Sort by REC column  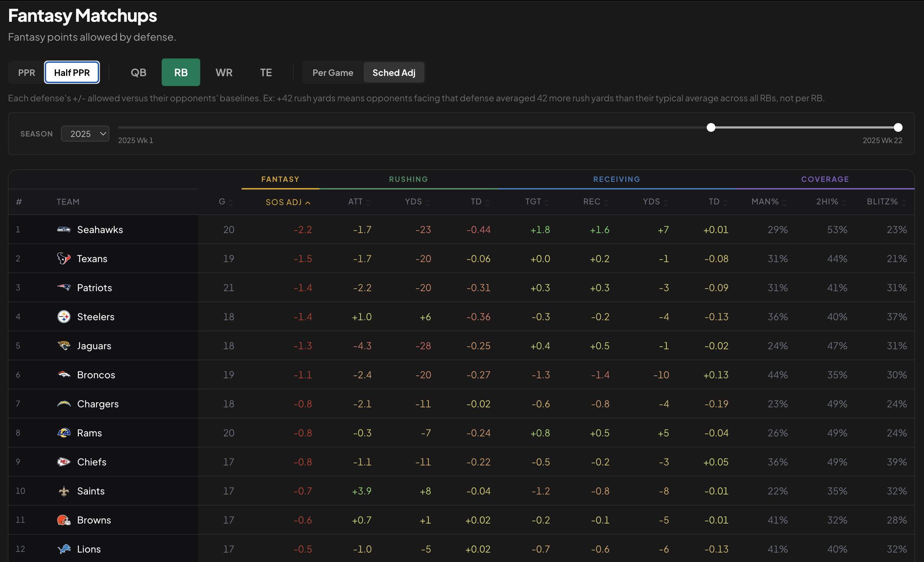(x=596, y=202)
